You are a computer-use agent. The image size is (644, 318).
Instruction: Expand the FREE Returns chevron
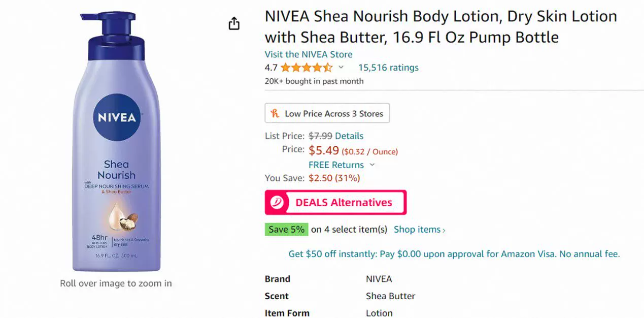coord(372,165)
